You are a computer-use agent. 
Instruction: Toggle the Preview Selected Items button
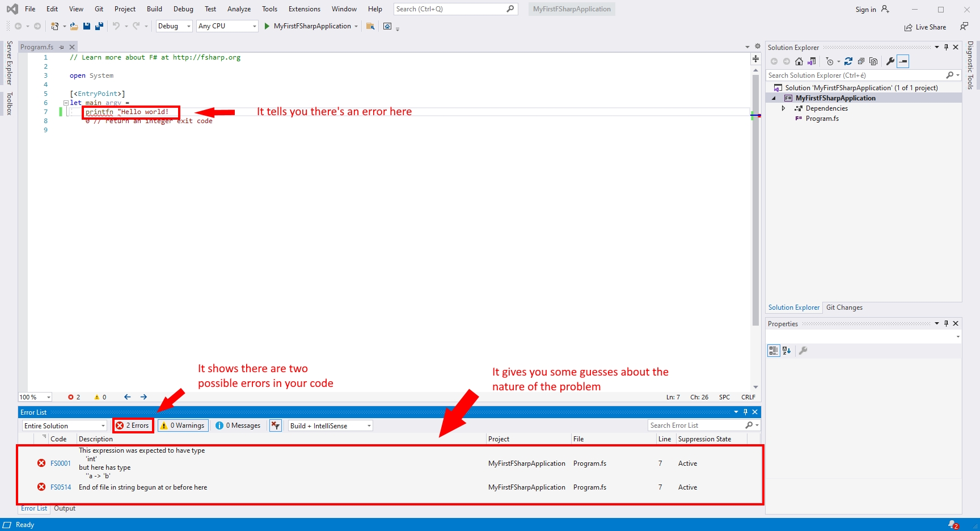pos(903,61)
